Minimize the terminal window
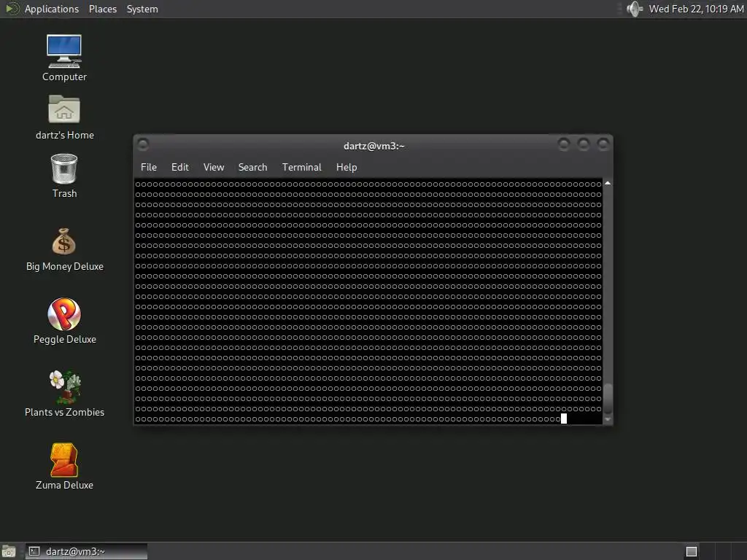The height and width of the screenshot is (560, 747). (564, 144)
